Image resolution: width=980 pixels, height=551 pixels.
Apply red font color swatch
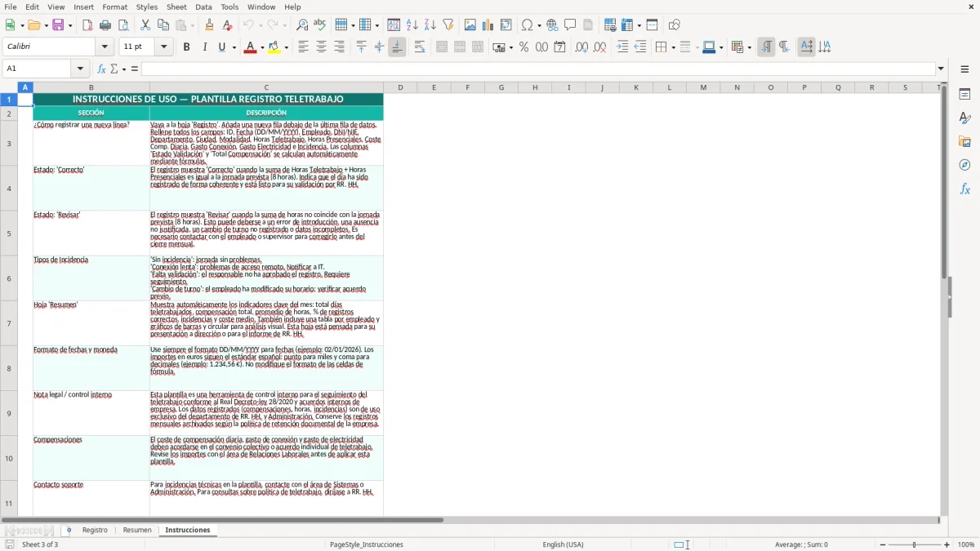pyautogui.click(x=250, y=47)
